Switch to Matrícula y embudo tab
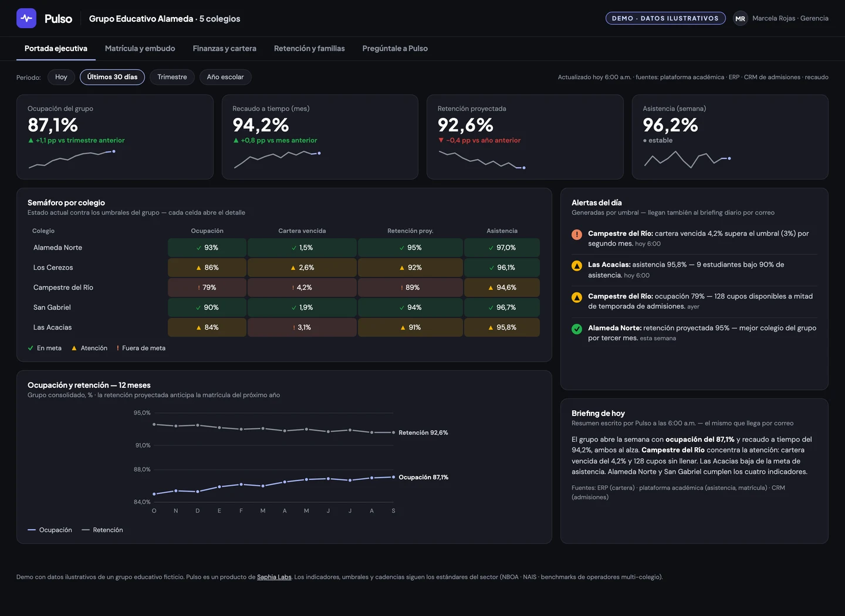 tap(140, 49)
